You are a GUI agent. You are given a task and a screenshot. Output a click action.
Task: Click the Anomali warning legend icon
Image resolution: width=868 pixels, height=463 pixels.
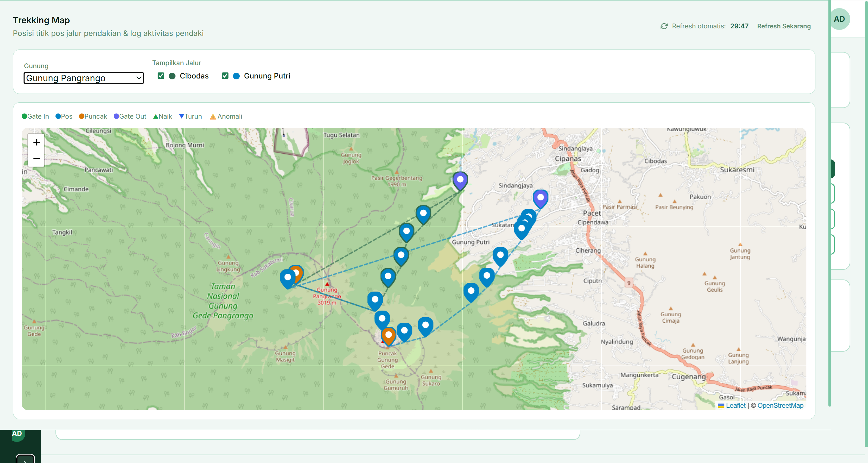pos(213,117)
